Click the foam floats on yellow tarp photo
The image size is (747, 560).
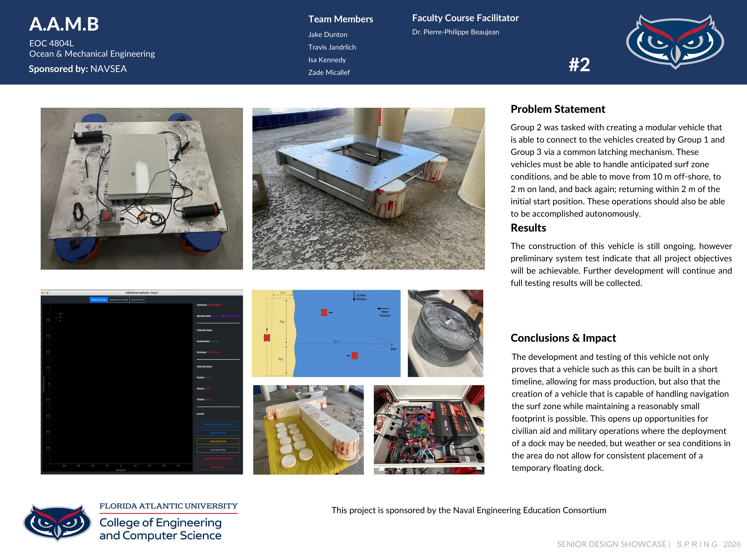(308, 430)
